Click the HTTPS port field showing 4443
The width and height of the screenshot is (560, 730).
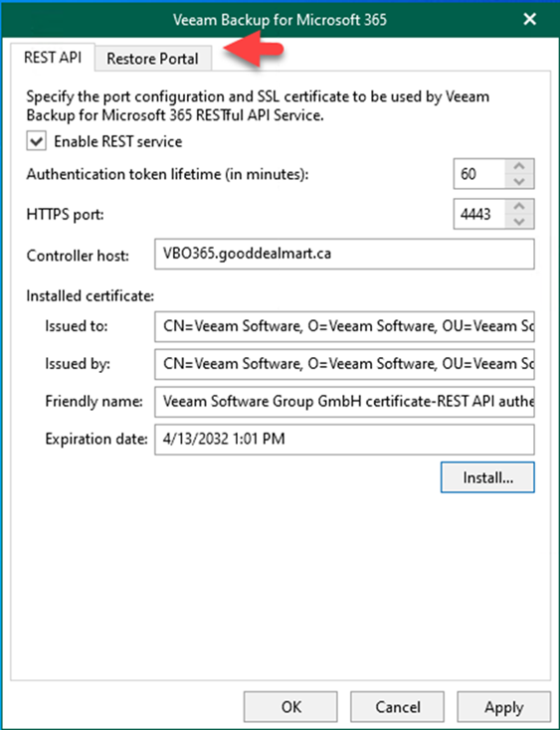pyautogui.click(x=479, y=214)
